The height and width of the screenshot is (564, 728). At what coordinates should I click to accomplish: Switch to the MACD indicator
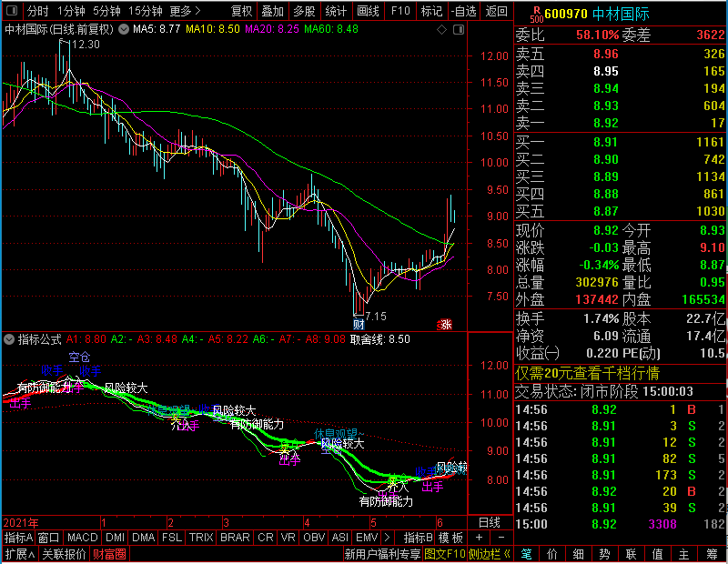[82, 538]
